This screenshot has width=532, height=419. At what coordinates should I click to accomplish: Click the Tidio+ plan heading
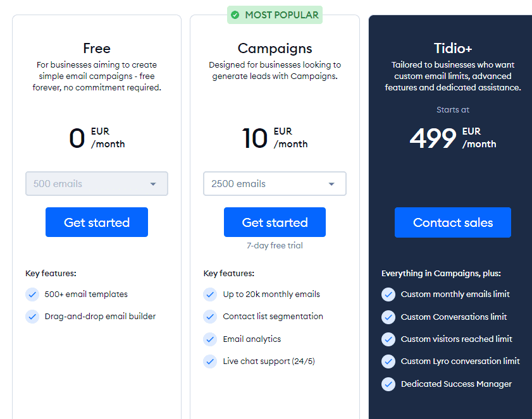coord(453,49)
